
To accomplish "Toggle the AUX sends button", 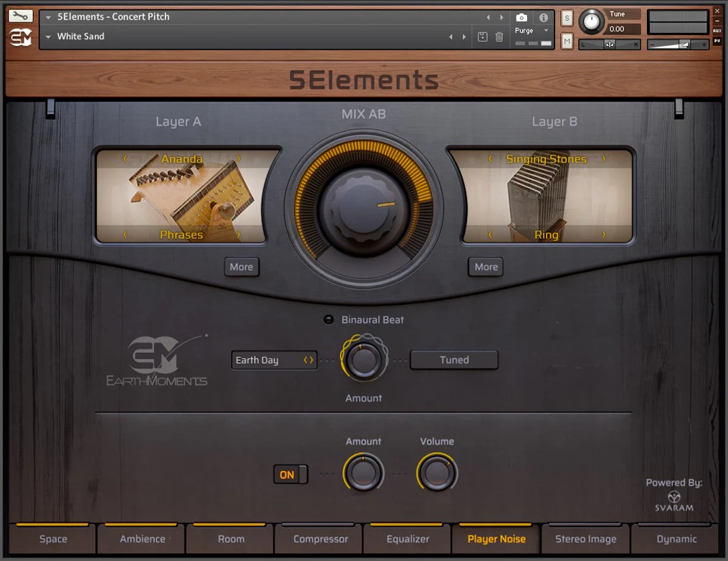I will pos(717,31).
